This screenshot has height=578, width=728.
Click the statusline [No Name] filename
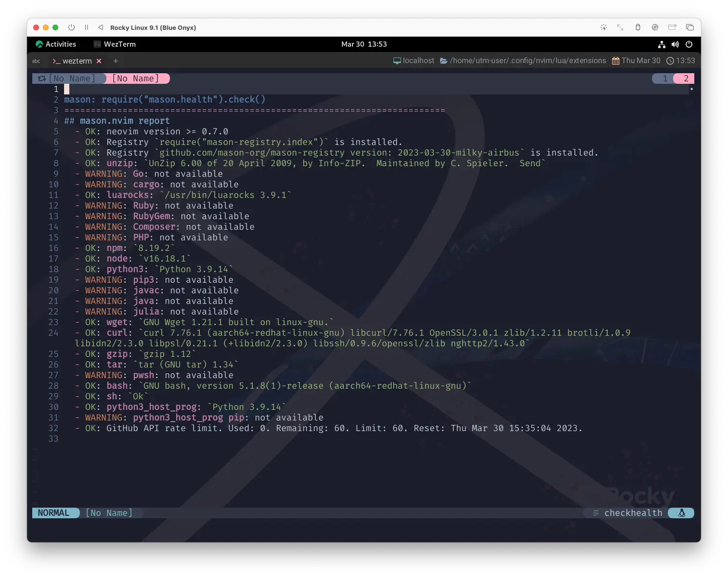[x=109, y=513]
